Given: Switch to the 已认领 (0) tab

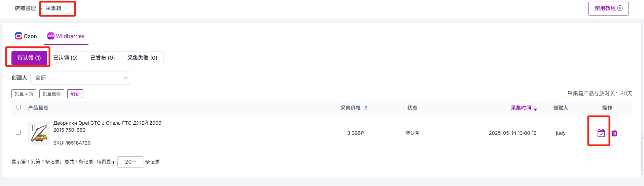Looking at the screenshot, I should coord(66,58).
